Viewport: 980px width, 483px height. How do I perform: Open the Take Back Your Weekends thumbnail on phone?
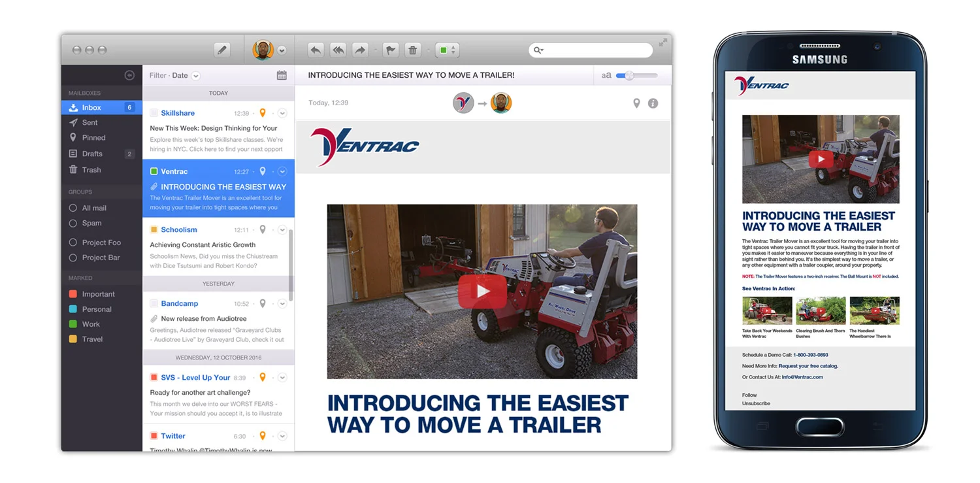click(767, 310)
